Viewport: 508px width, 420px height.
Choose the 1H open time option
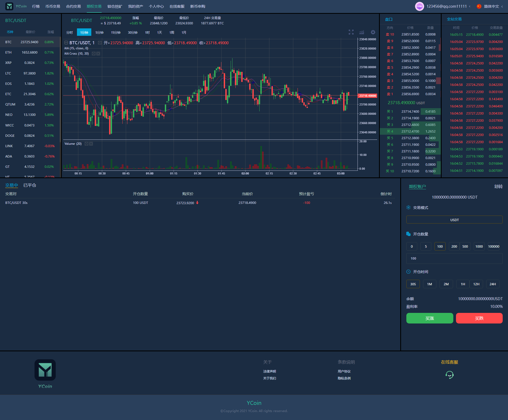point(463,284)
